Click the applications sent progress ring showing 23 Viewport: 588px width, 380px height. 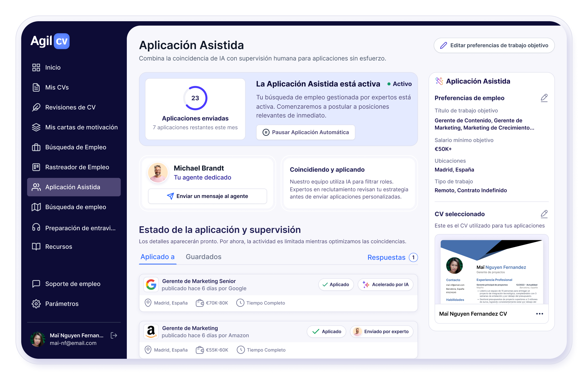click(x=195, y=98)
